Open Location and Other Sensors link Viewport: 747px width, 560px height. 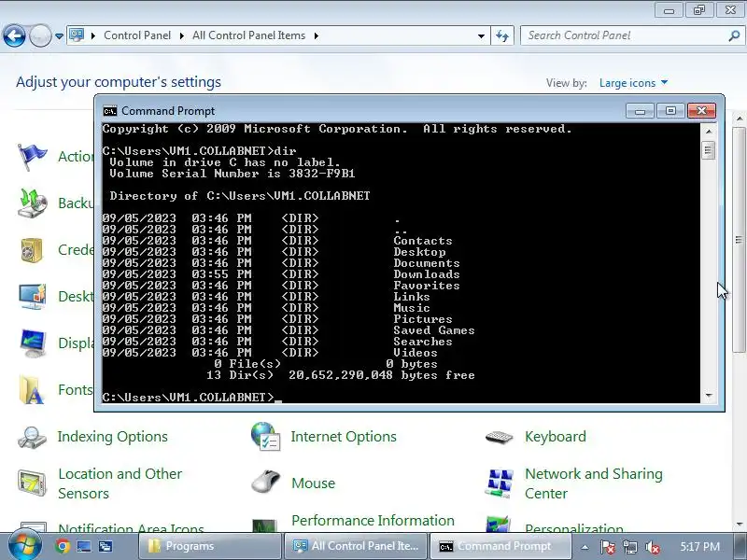[120, 483]
